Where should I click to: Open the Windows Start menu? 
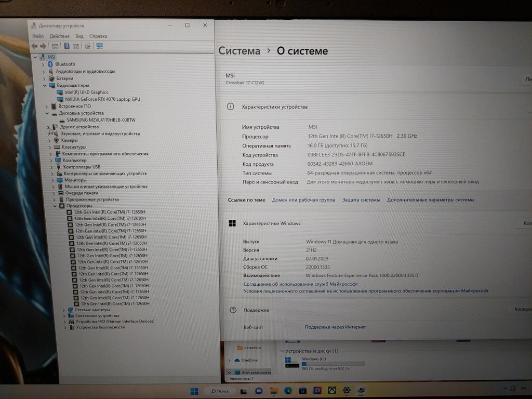(194, 391)
